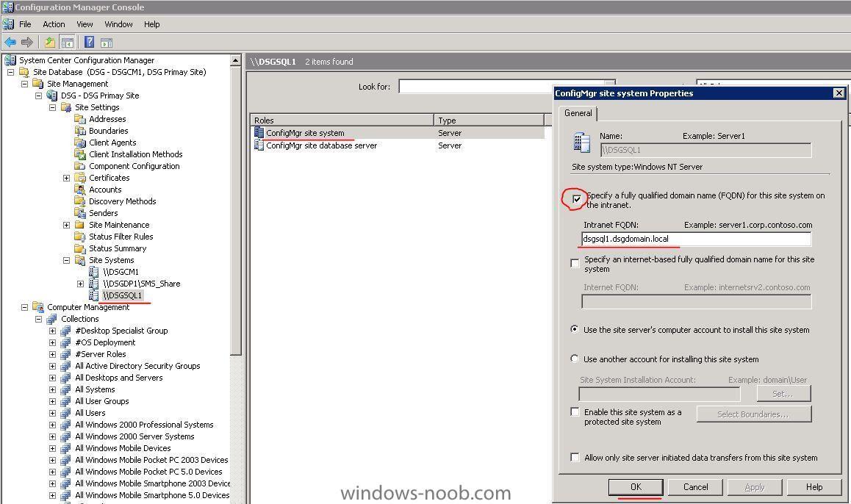Image resolution: width=851 pixels, height=504 pixels.
Task: Click the All Systems collection icon
Action: click(65, 389)
